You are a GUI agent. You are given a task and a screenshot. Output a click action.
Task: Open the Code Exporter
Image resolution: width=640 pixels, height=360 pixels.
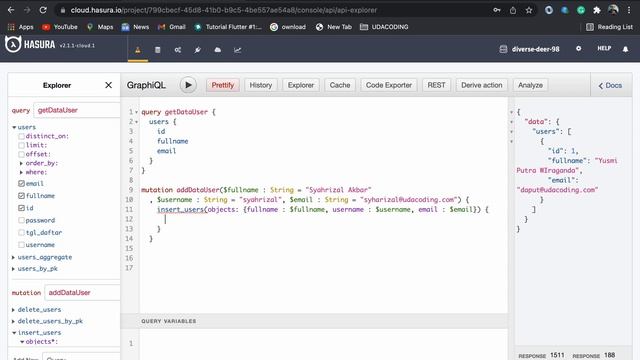tap(389, 85)
